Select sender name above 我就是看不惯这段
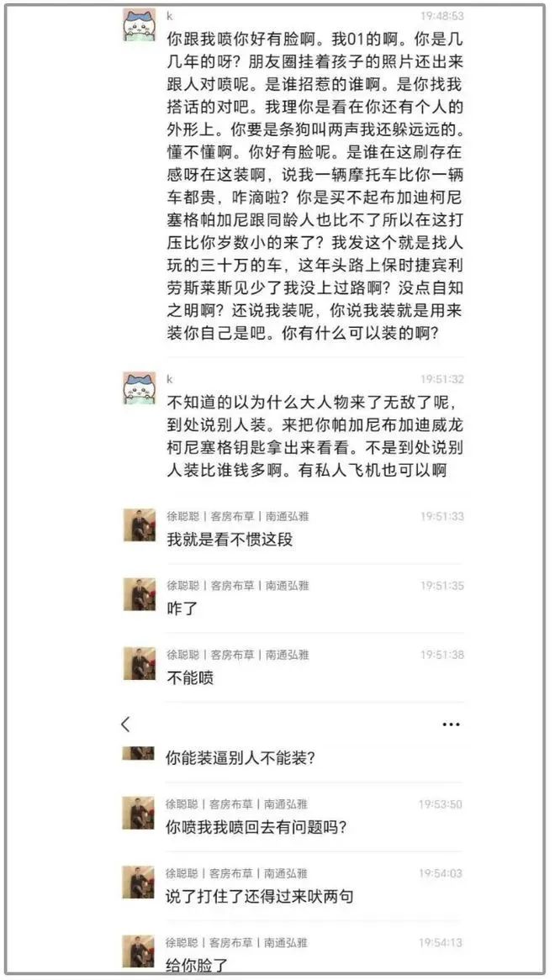Screen dimensions: 555x980 237,516
